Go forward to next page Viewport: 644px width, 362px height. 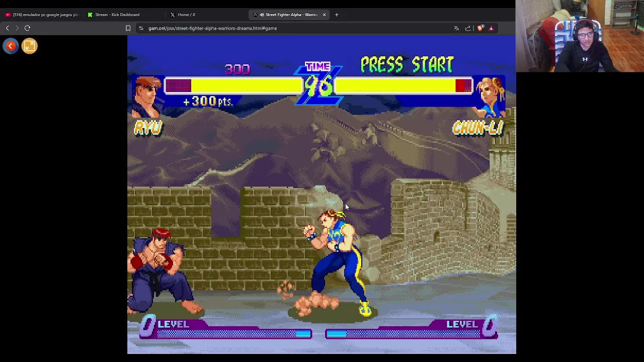[x=17, y=28]
